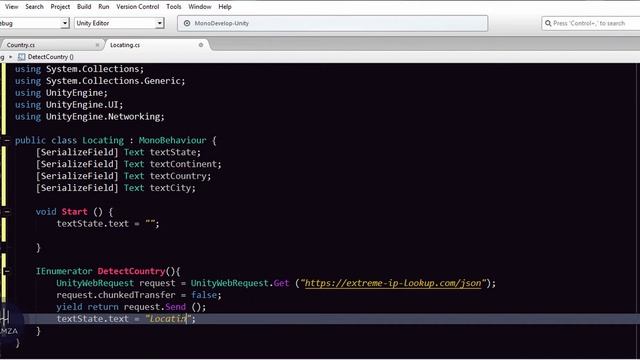
Task: Click the DetectCountry () breadcrumb
Action: (51, 57)
